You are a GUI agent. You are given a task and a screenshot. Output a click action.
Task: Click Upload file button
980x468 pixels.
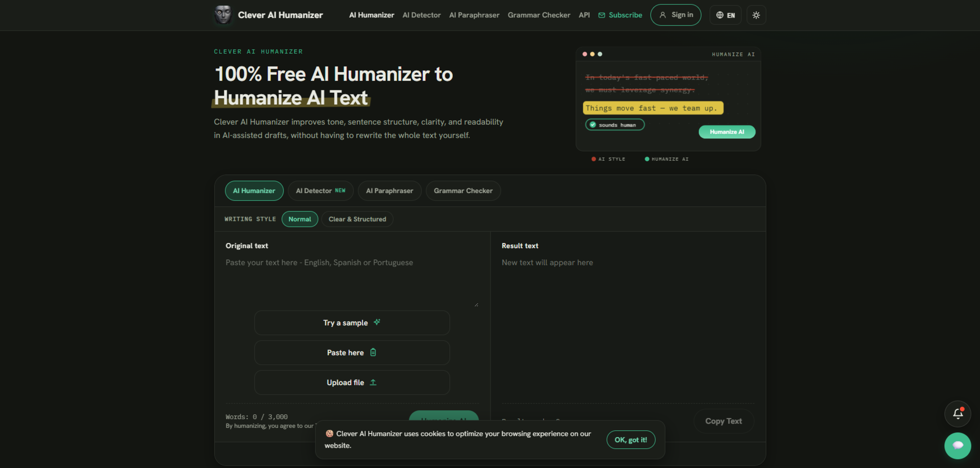click(x=352, y=383)
